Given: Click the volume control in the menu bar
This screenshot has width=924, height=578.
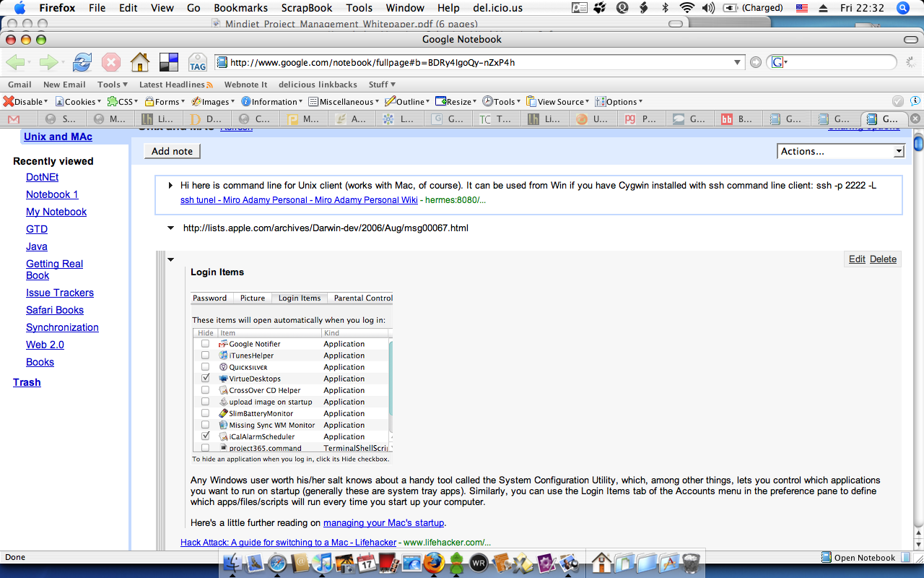Looking at the screenshot, I should point(708,8).
